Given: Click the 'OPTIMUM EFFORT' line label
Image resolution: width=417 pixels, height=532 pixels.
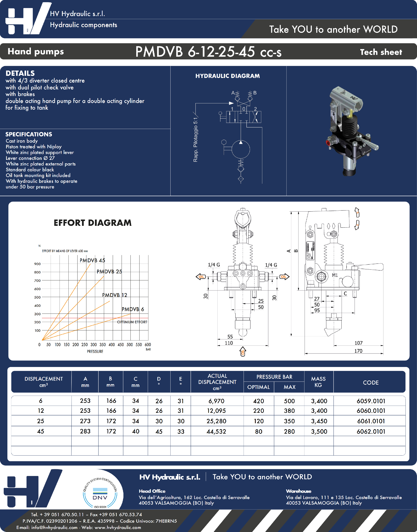Looking at the screenshot, I should tap(132, 322).
